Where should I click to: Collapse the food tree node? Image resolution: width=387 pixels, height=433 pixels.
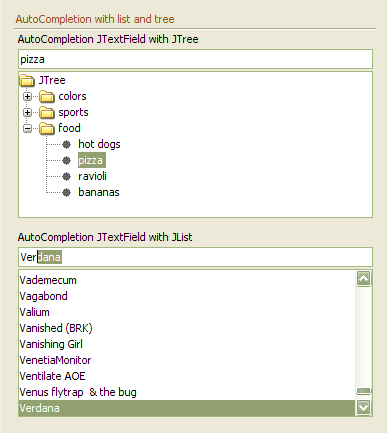tap(27, 128)
